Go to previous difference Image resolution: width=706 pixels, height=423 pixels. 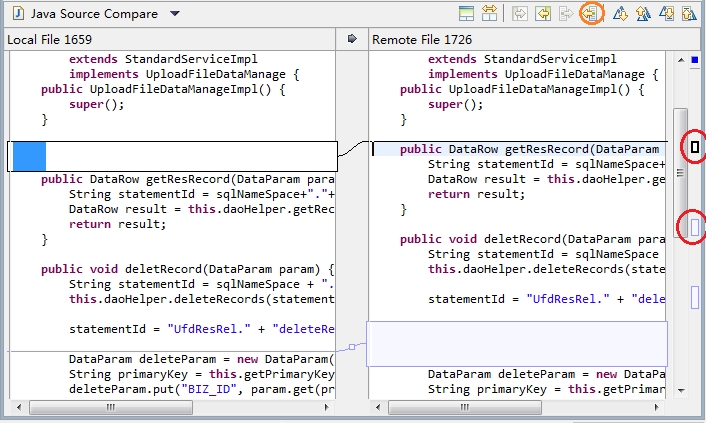[643, 14]
